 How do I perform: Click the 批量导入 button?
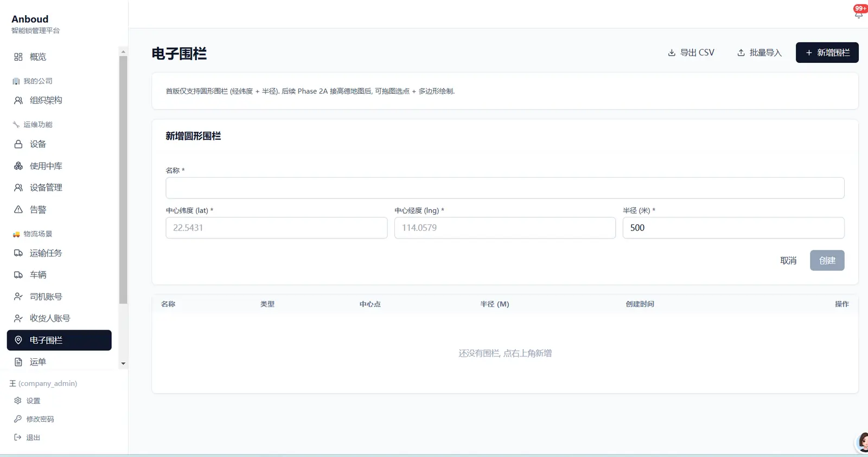759,53
